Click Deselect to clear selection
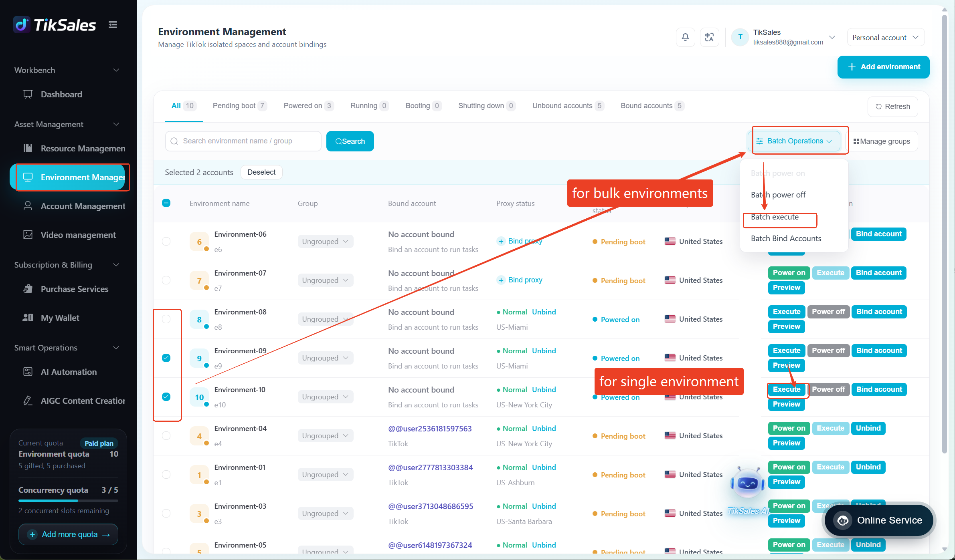The height and width of the screenshot is (560, 955). pyautogui.click(x=261, y=172)
